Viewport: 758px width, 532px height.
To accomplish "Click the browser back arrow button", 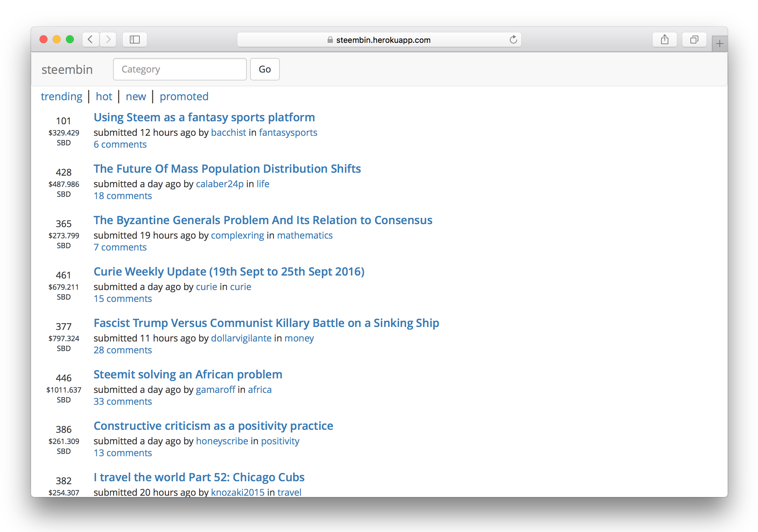I will point(90,40).
